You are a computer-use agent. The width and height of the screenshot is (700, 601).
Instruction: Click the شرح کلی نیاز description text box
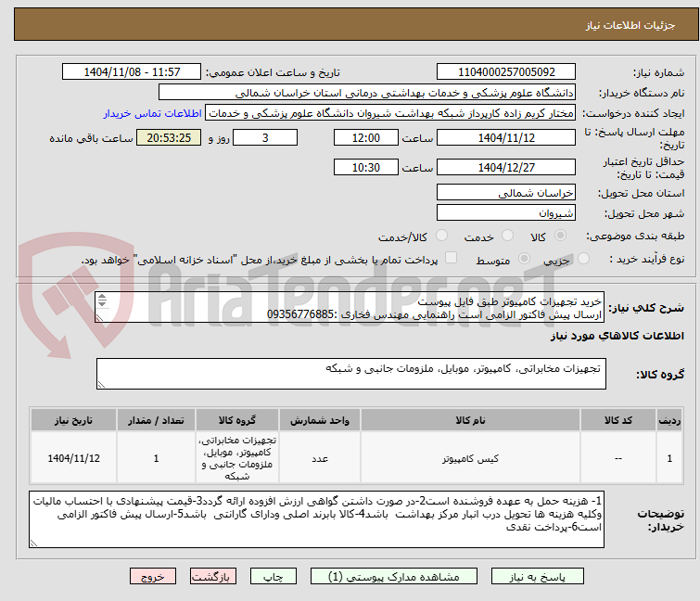(x=350, y=307)
